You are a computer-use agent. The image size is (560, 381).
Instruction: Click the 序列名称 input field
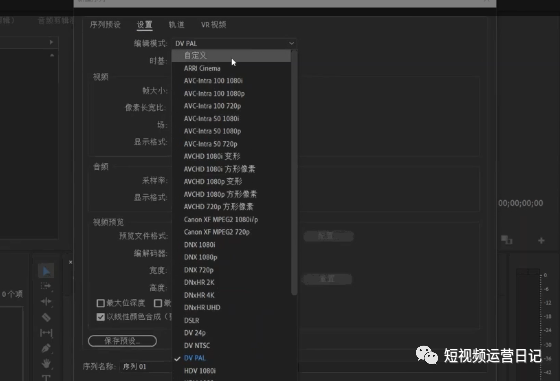tap(146, 366)
